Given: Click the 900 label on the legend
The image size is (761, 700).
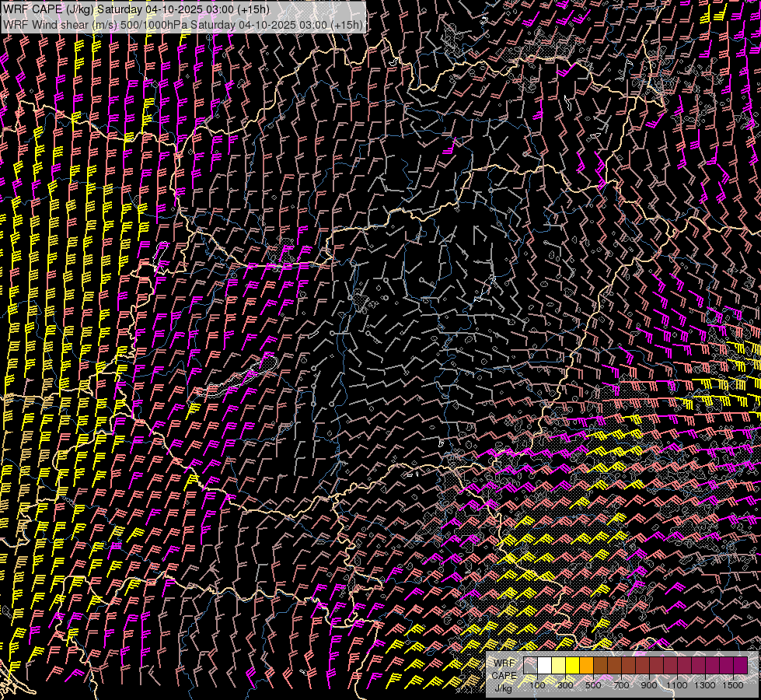Looking at the screenshot, I should pyautogui.click(x=649, y=685).
